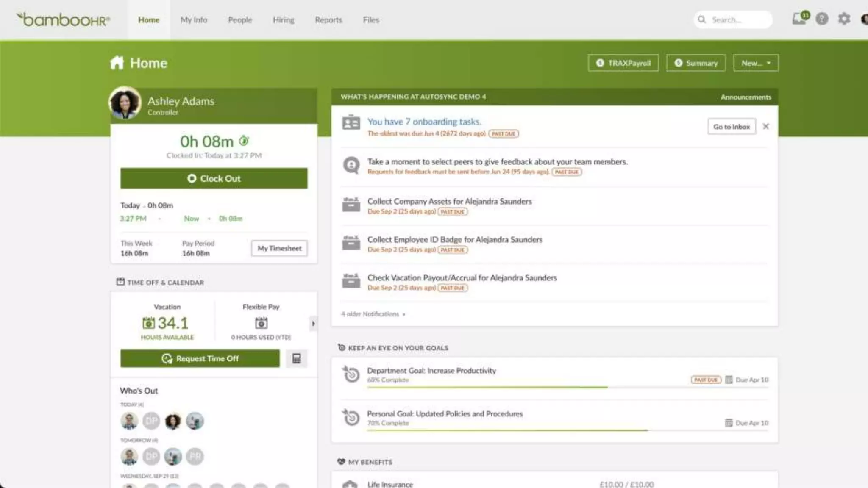868x488 pixels.
Task: Click Ashley Adams profile photo
Action: tap(125, 103)
